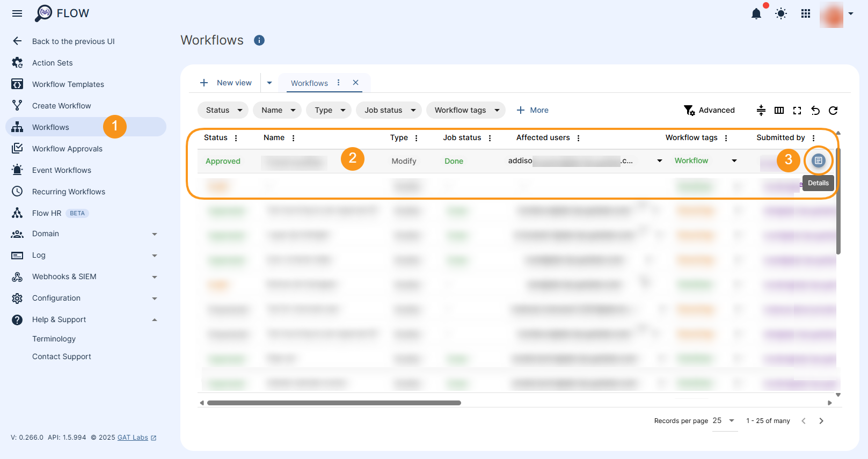Go to previous page of records
Viewport: 868px width, 459px height.
804,421
